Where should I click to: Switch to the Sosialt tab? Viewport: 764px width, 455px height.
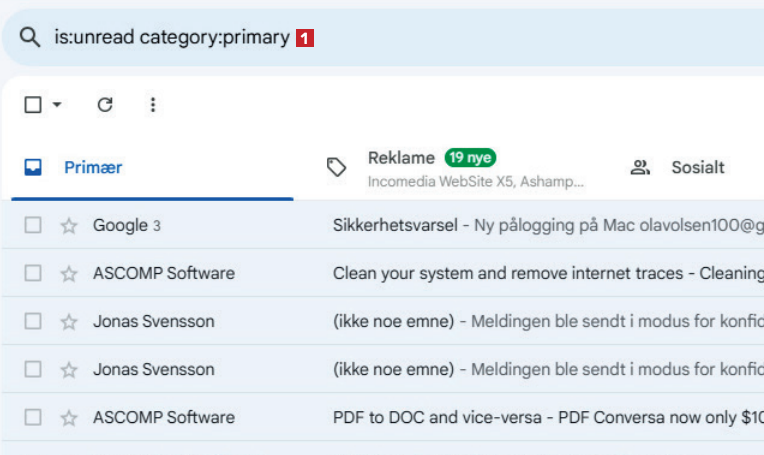(x=697, y=168)
